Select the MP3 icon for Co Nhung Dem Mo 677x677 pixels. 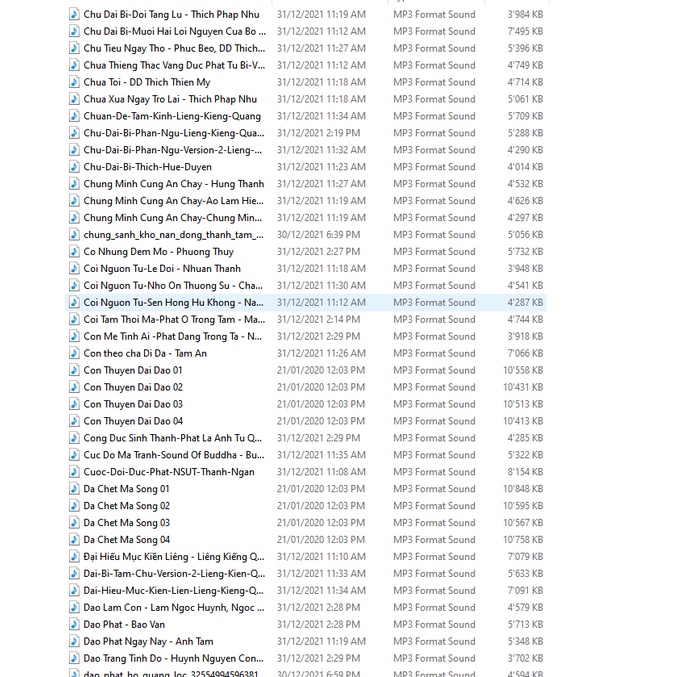point(74,251)
